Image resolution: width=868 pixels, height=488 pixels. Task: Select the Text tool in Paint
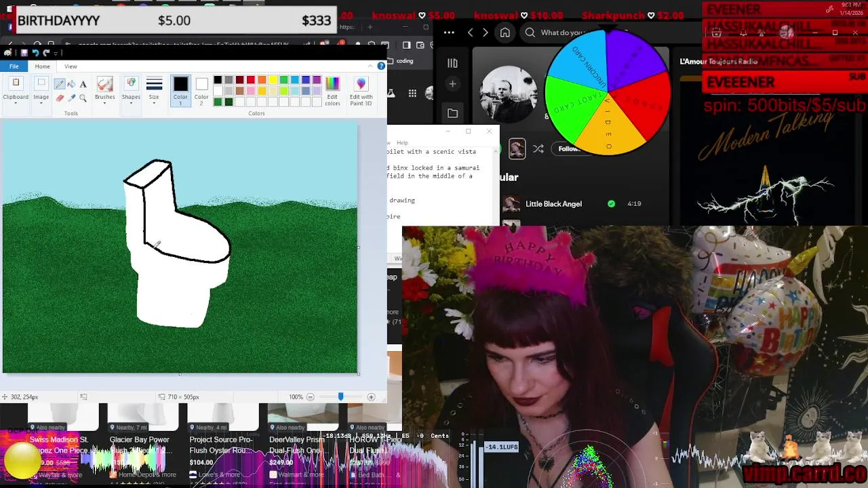coord(83,84)
